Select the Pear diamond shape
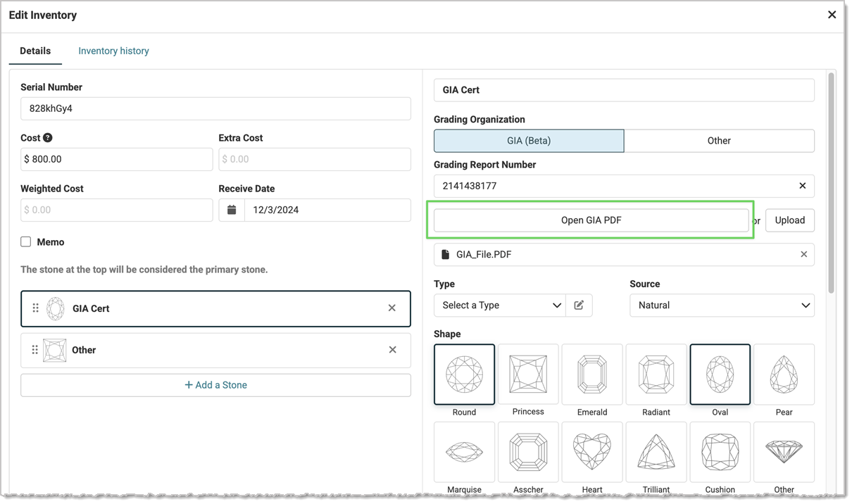852x504 pixels. 784,374
